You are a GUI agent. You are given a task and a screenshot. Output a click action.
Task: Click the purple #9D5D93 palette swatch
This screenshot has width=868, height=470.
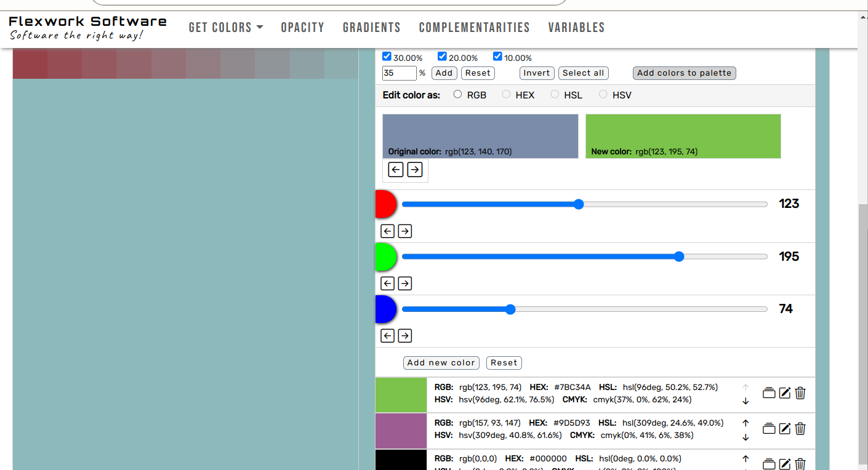(x=401, y=431)
